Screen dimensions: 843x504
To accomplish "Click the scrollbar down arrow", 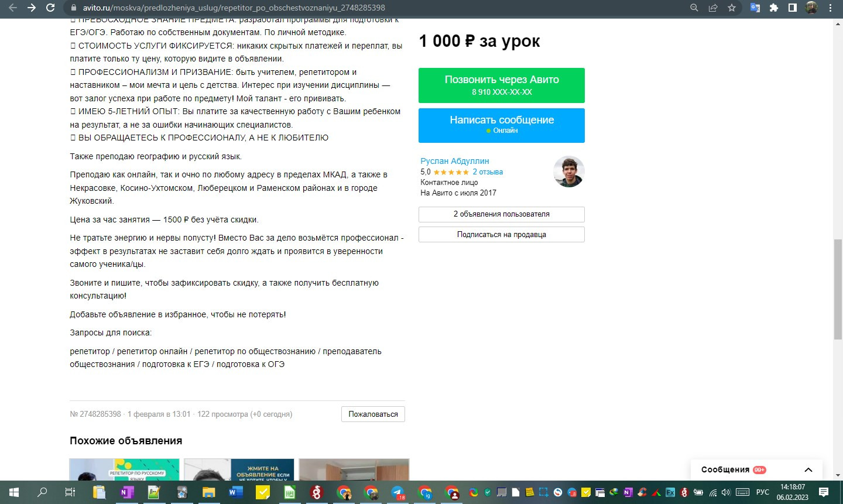I will [x=838, y=475].
